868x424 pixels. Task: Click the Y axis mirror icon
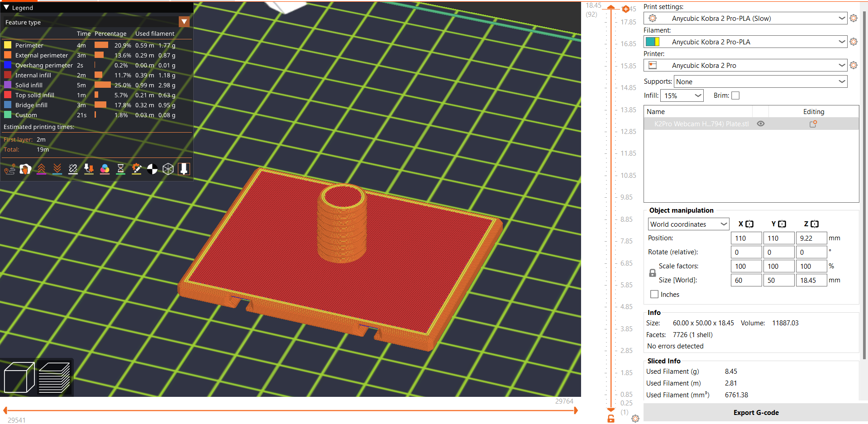[782, 224]
